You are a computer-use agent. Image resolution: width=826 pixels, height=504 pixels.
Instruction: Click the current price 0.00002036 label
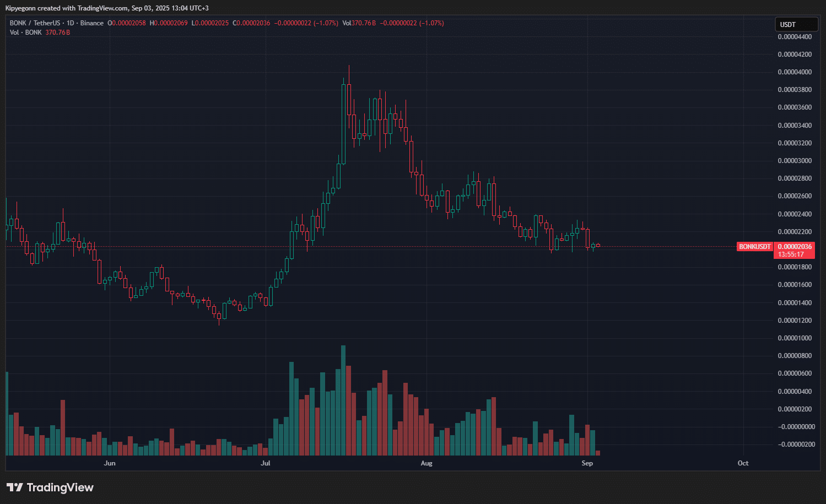pos(795,246)
